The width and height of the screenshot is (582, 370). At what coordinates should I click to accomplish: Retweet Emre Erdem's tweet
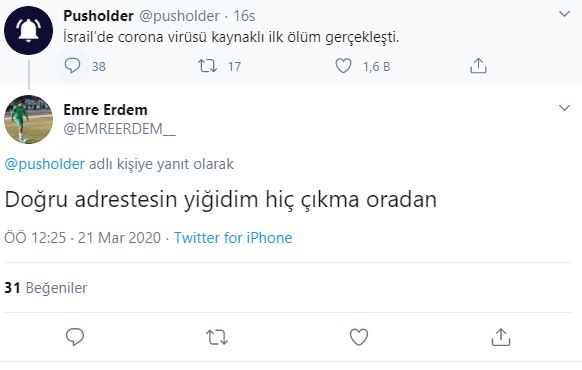[x=217, y=337]
